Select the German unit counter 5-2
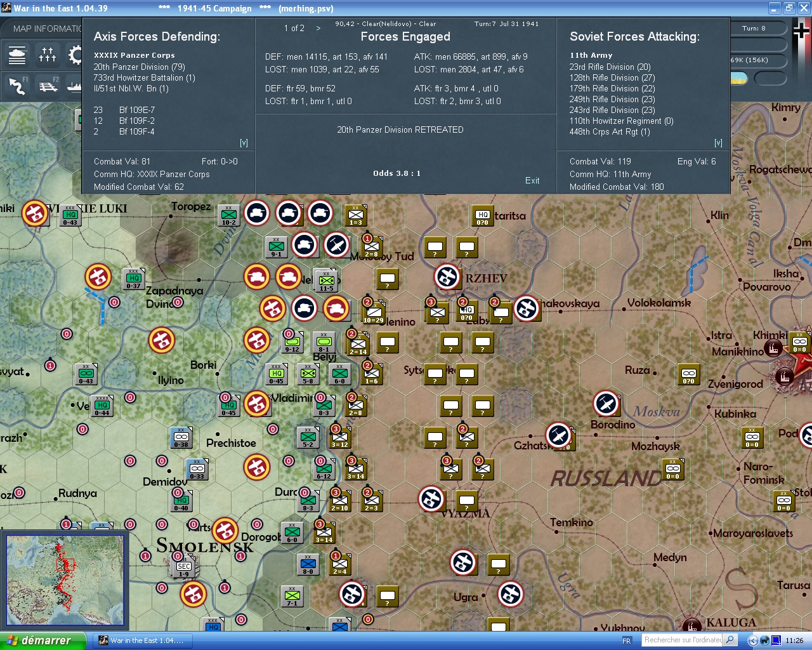Image resolution: width=812 pixels, height=650 pixels. pyautogui.click(x=308, y=437)
